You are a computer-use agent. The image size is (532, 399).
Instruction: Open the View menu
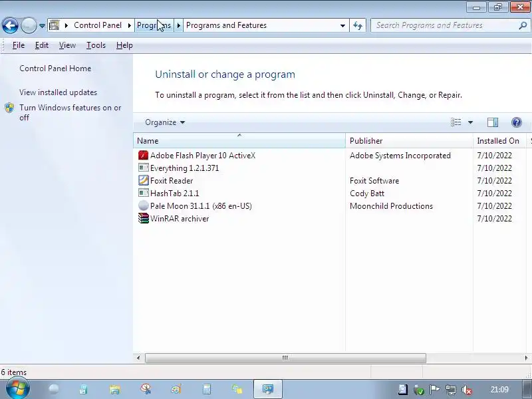tap(67, 45)
